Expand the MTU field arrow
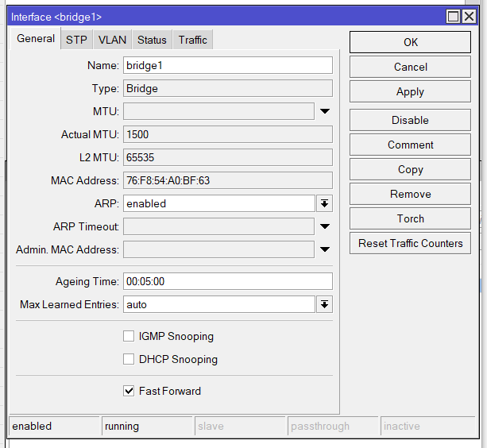Viewport: 487px width, 448px height. click(325, 111)
